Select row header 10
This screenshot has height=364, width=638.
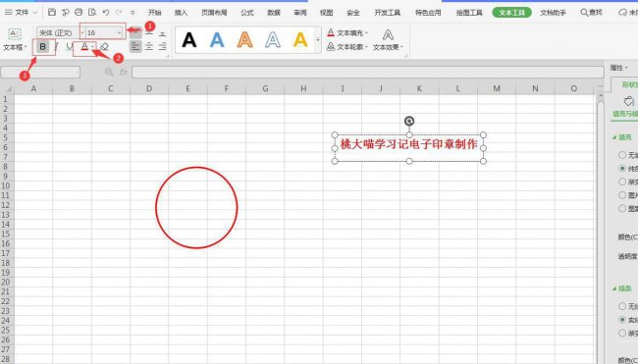coord(6,185)
